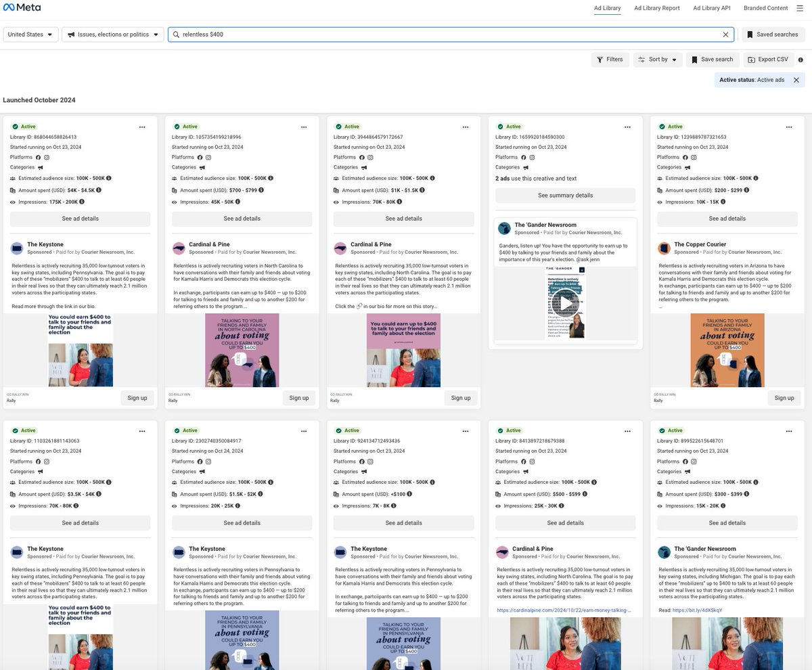Open the hamburger menu icon

(x=799, y=8)
